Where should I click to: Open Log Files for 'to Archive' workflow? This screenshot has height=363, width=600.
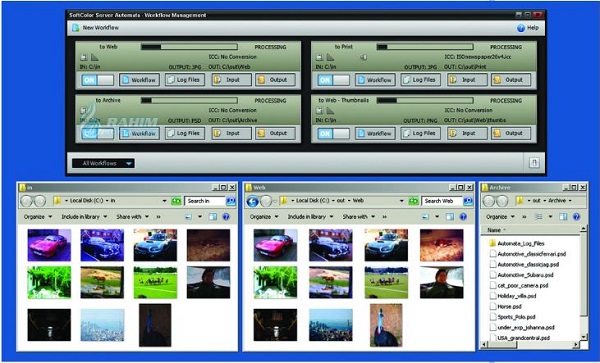(x=185, y=133)
